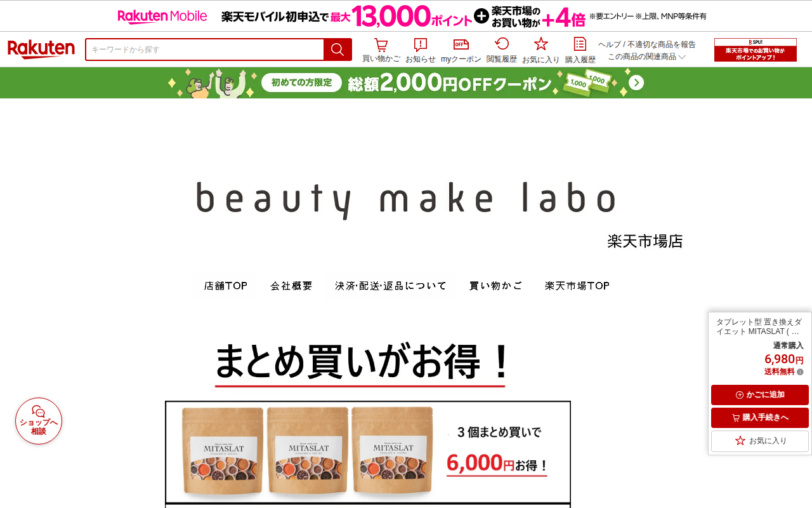Open the ショップへ相談 chat bubble
The width and height of the screenshot is (812, 508).
tap(39, 421)
